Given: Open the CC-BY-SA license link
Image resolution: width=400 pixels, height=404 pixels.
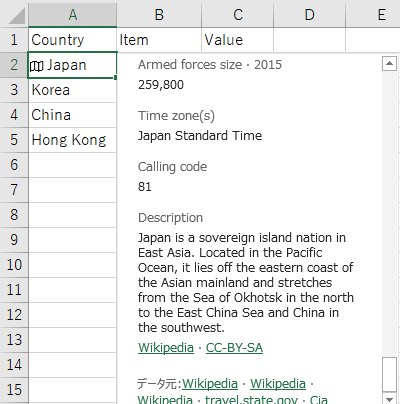Looking at the screenshot, I should pos(234,348).
